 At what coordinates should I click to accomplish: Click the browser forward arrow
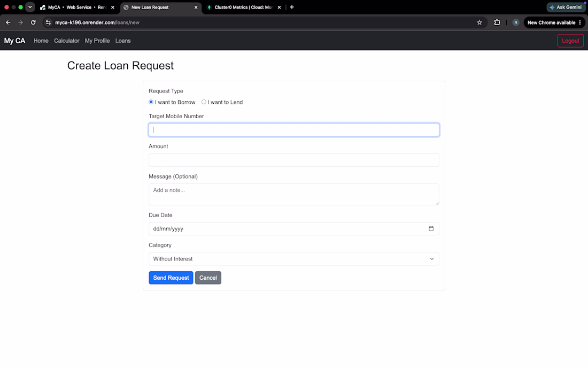click(21, 22)
